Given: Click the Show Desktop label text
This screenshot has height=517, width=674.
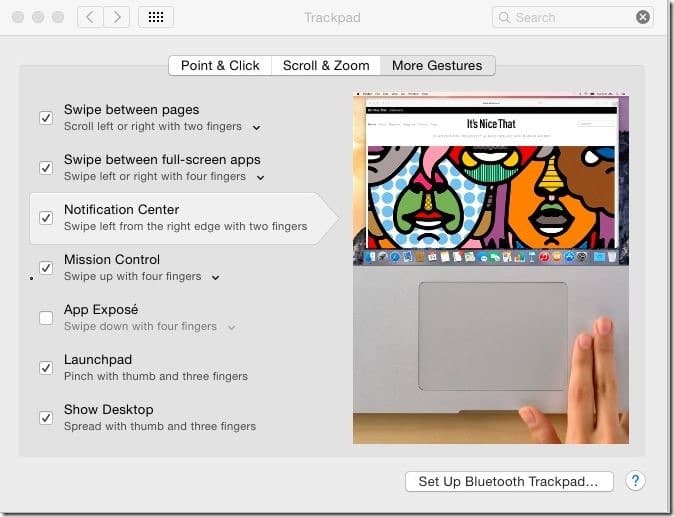Looking at the screenshot, I should (109, 410).
